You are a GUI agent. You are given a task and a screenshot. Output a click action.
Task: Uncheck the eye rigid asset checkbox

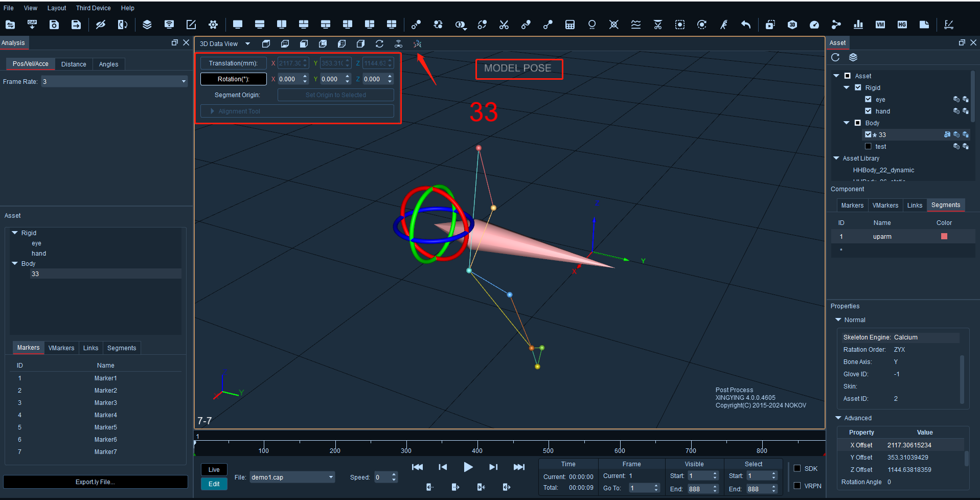click(x=868, y=99)
